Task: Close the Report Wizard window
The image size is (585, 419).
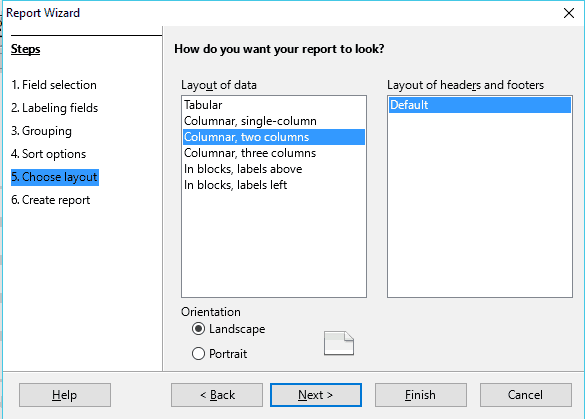Action: 569,13
